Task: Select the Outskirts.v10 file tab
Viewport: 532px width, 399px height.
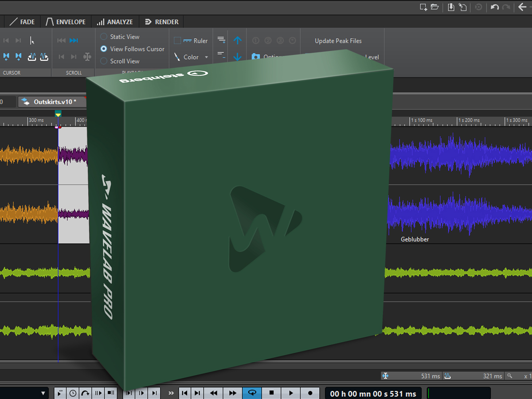Action: 53,102
